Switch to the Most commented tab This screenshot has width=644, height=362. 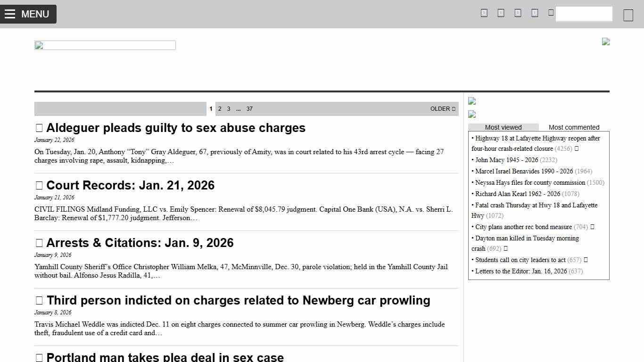click(574, 127)
